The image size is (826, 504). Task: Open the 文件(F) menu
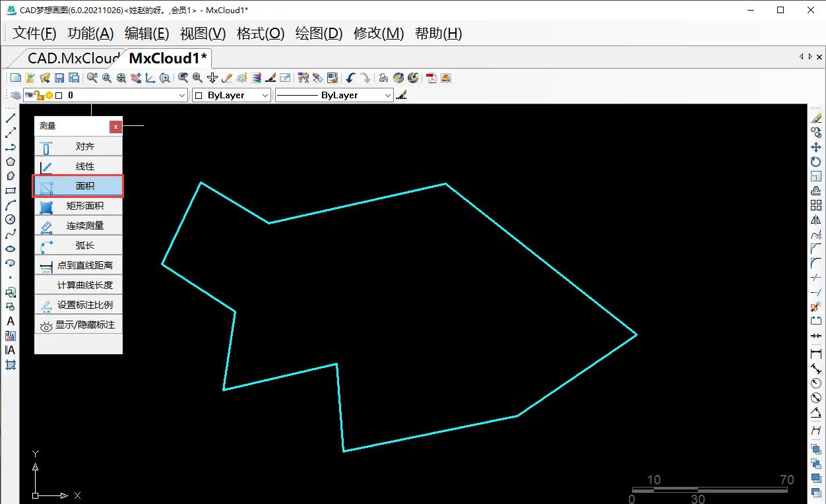35,34
